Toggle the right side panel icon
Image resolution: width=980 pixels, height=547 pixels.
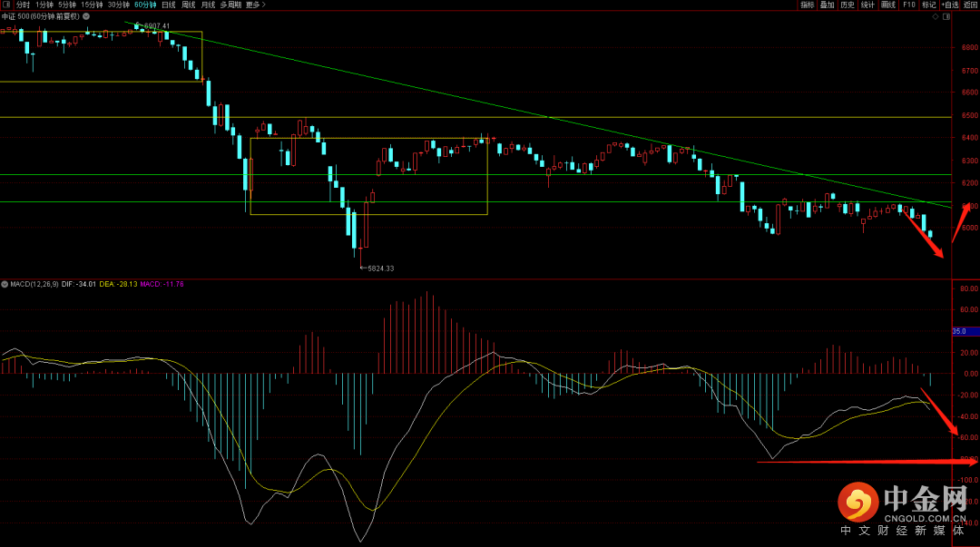[948, 16]
